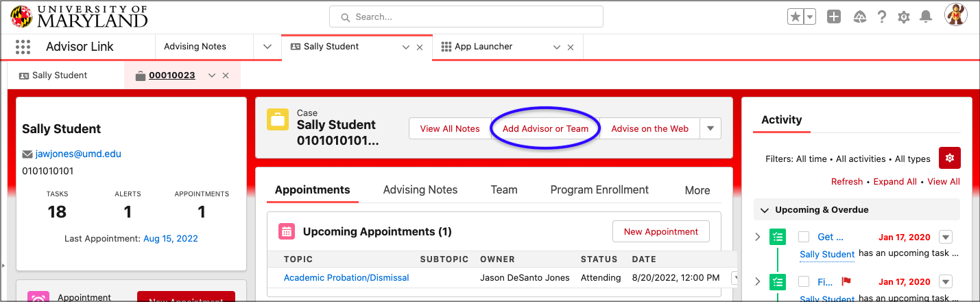Click the Jason DeSanto Jones owner cell
Screen dimensions: 980x302
[525, 277]
